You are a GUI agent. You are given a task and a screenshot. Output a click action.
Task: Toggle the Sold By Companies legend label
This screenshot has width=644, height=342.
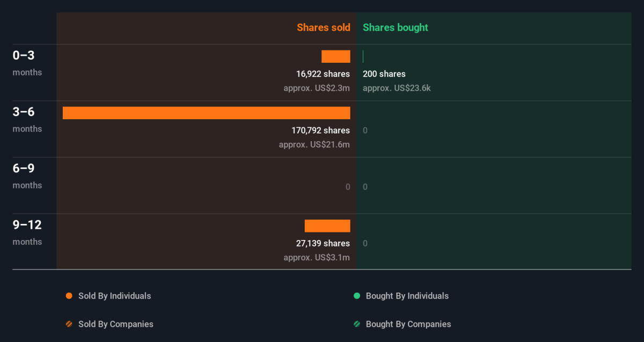116,324
